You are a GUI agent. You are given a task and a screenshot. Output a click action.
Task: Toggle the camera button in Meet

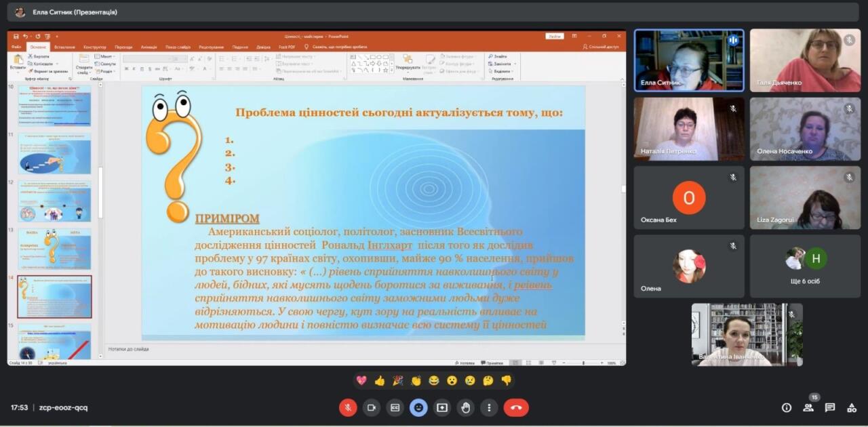tap(372, 407)
